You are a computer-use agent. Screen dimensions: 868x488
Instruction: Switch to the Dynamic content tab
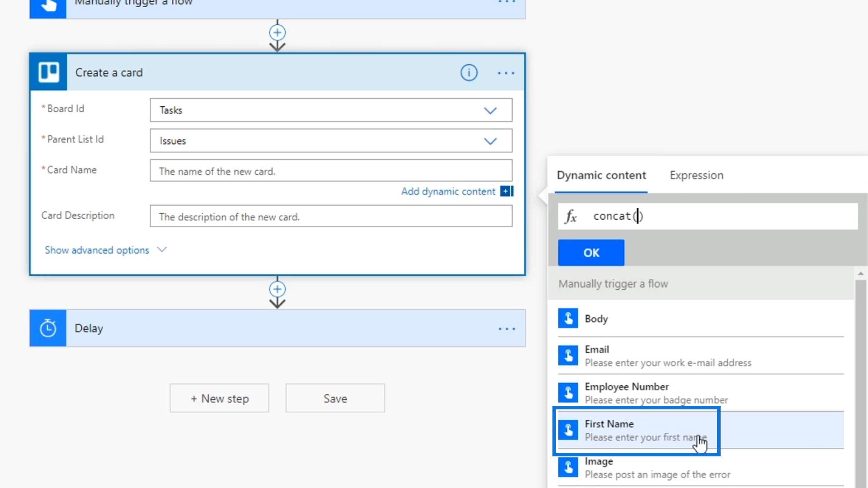[x=601, y=175]
